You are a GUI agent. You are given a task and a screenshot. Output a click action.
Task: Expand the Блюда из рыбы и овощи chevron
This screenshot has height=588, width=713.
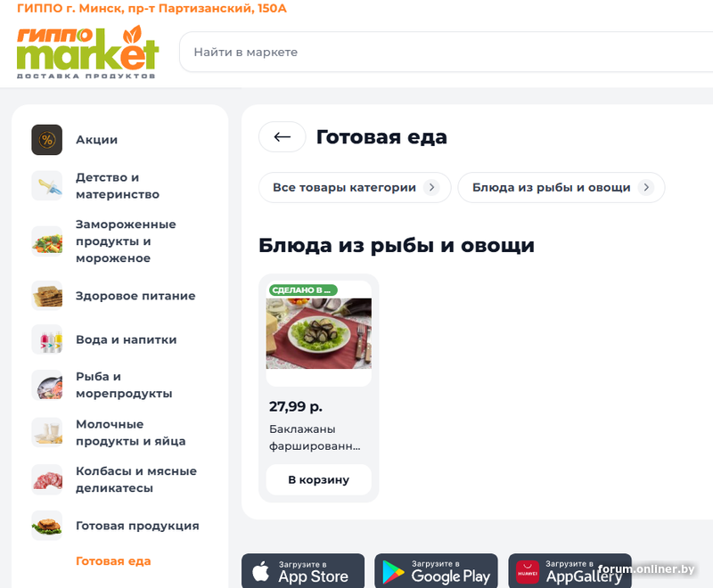point(645,187)
